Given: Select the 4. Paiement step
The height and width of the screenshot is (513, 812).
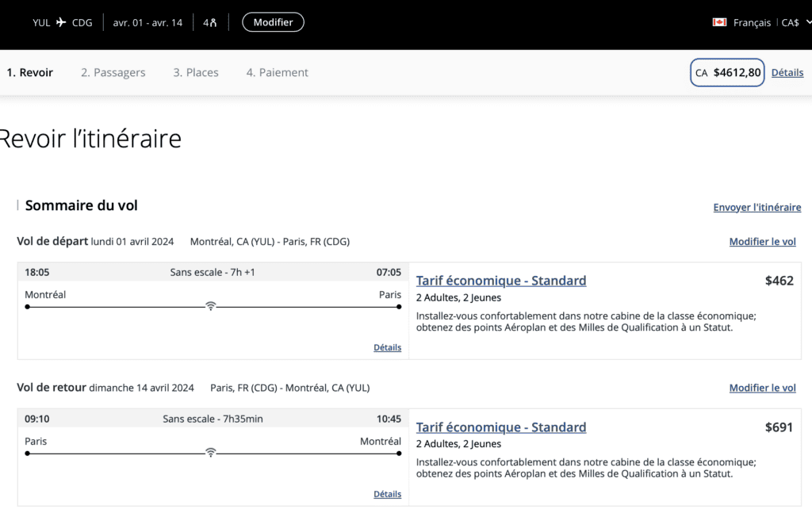Looking at the screenshot, I should 277,72.
